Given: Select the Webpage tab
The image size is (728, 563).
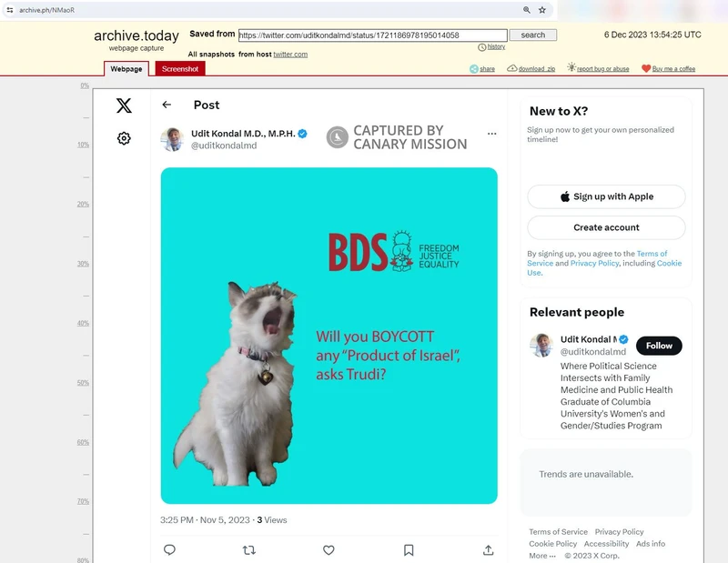Looking at the screenshot, I should point(126,69).
